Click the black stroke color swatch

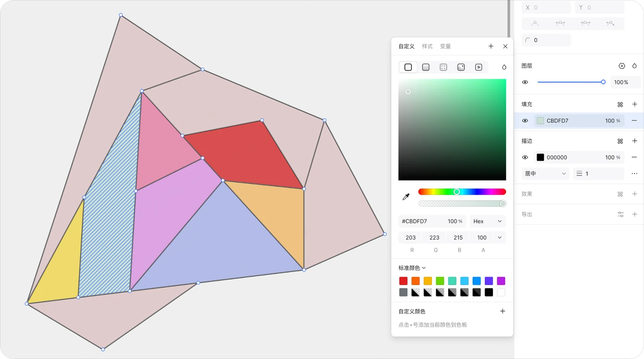tap(540, 157)
